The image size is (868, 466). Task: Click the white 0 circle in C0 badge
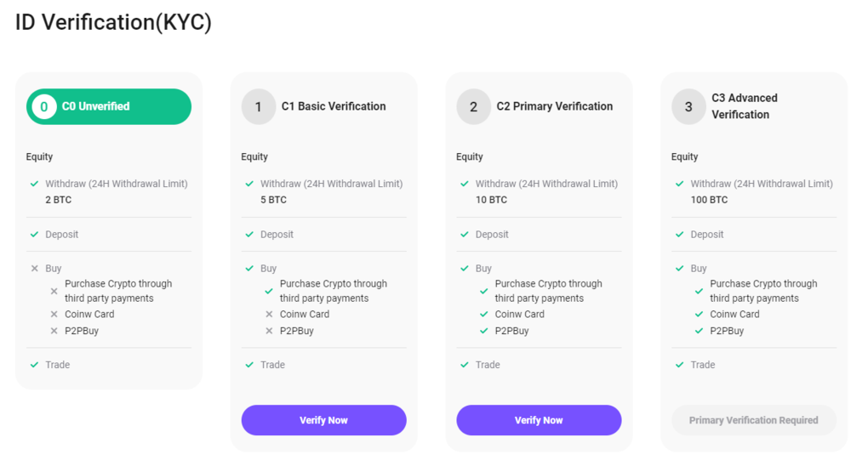pos(43,107)
